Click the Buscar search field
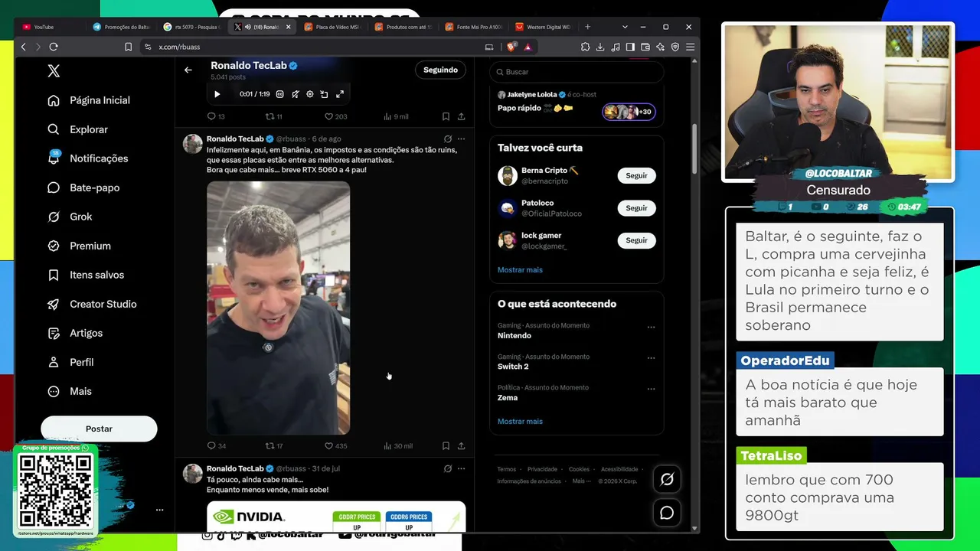Image resolution: width=980 pixels, height=551 pixels. (577, 71)
